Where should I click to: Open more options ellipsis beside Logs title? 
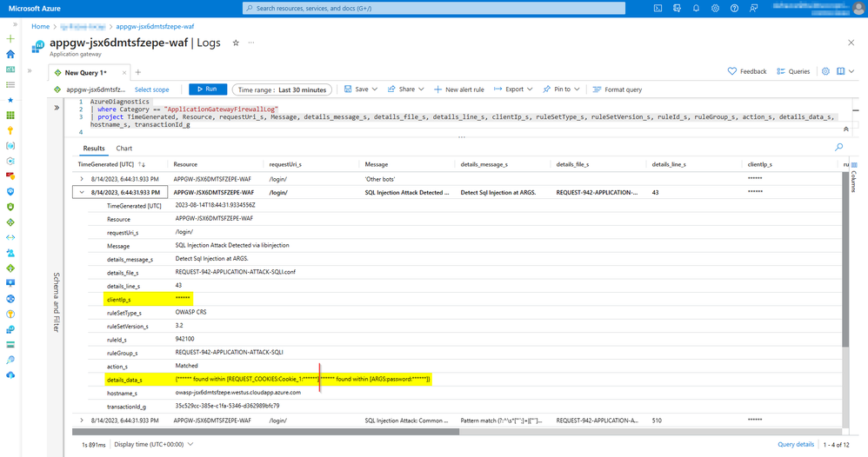coord(251,43)
